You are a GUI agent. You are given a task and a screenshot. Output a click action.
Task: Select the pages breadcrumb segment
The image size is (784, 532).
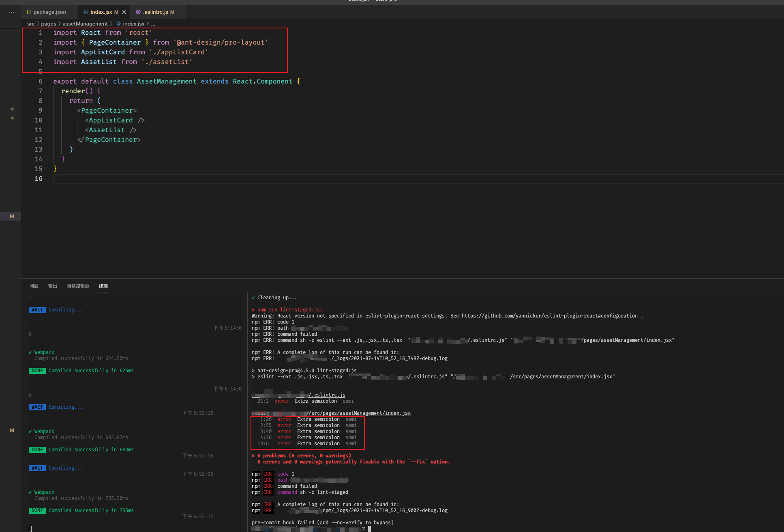[48, 24]
